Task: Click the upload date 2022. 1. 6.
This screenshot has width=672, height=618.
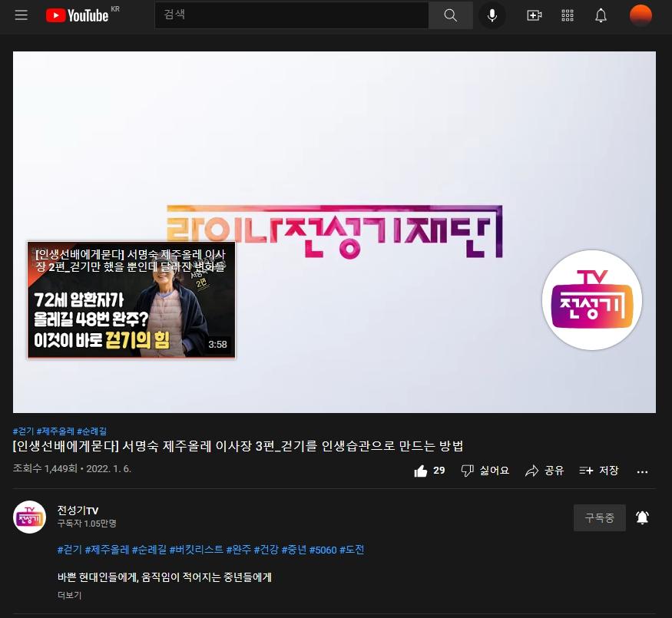Action: click(x=109, y=468)
